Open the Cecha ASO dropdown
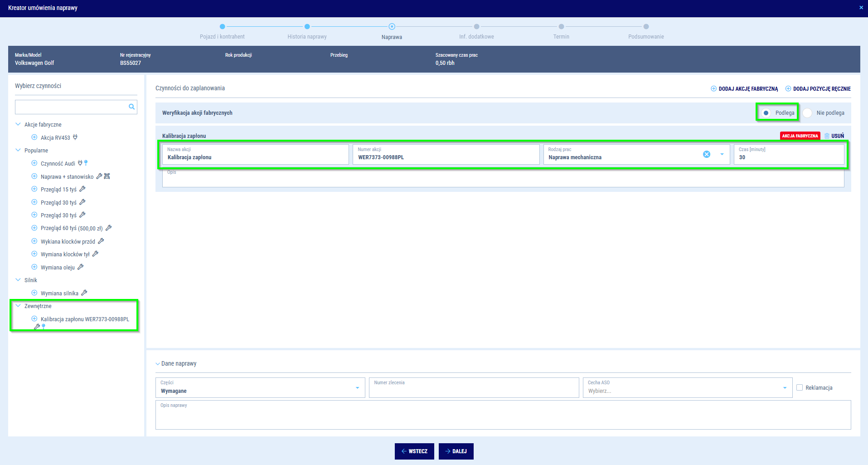 pos(785,388)
